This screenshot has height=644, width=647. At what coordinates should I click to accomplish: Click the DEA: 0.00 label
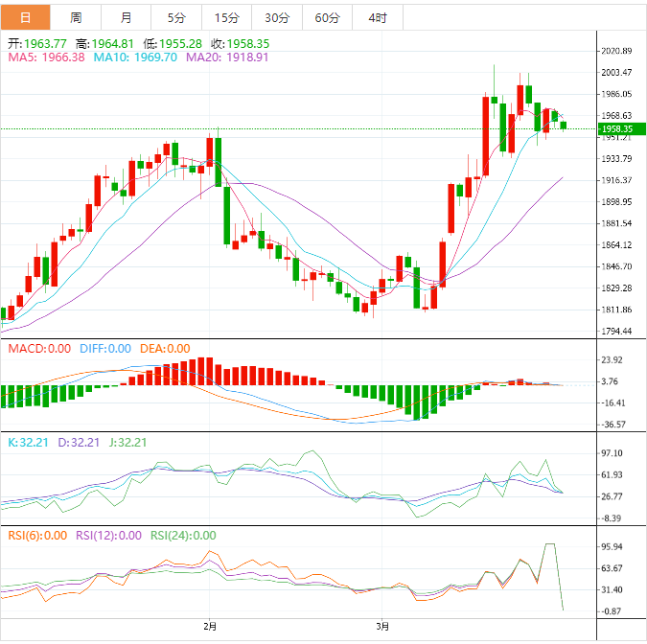point(163,349)
